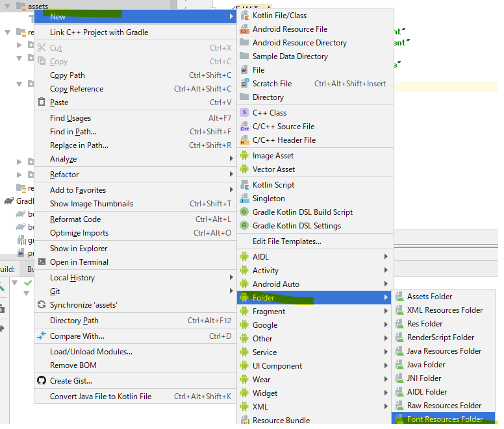Expand the Analyze submenu arrow
The image size is (504, 429).
(231, 159)
